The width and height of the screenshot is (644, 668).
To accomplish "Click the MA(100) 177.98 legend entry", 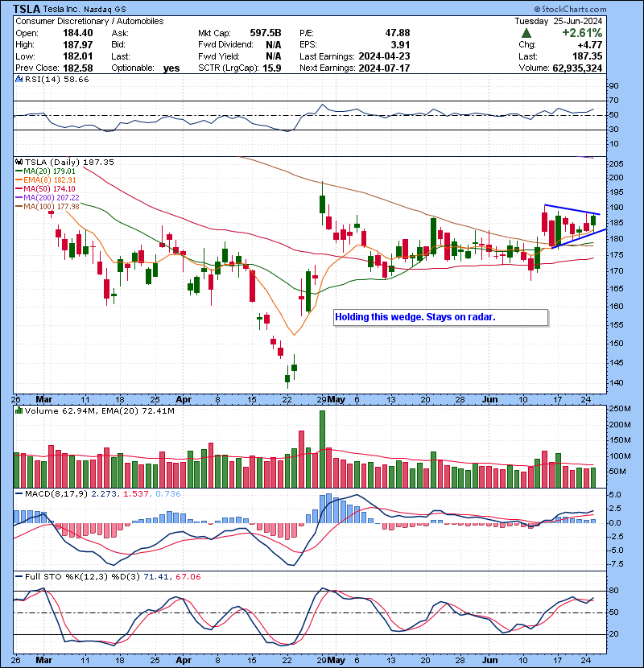I will tap(47, 207).
